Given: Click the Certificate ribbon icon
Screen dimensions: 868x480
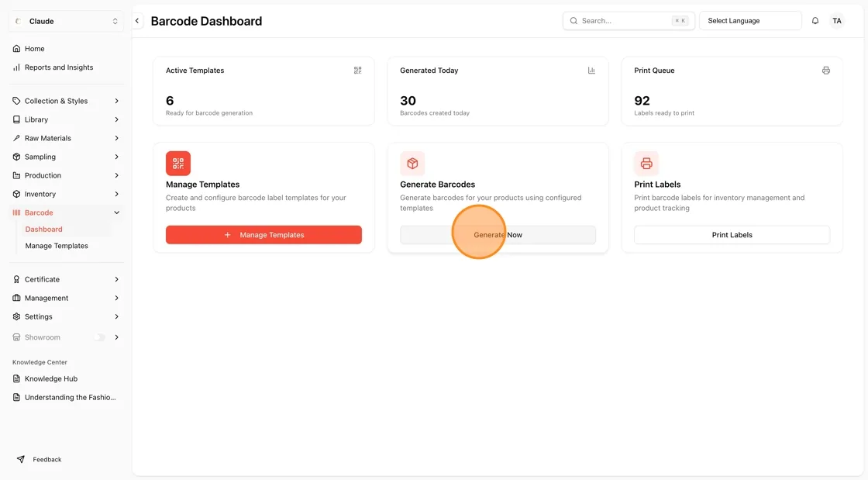Looking at the screenshot, I should (16, 280).
